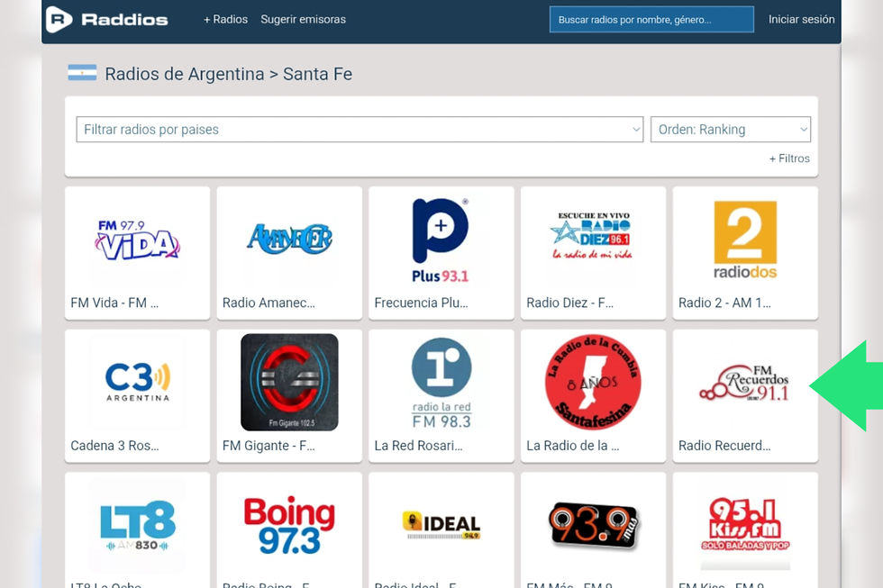Screen dimensions: 883x588
Task: Click radio la red FM 98.3 logo
Action: [441, 384]
